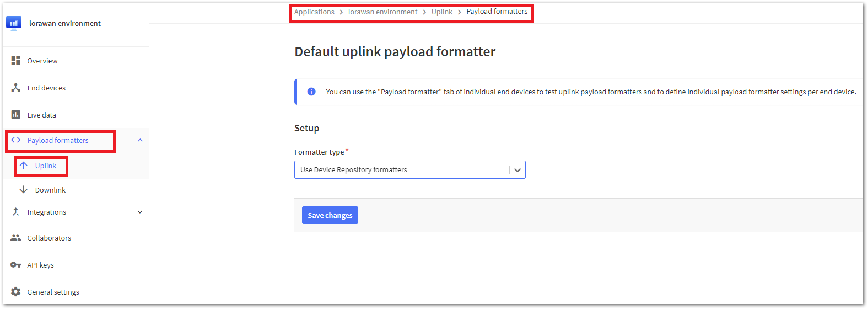Click the Live data chart icon

point(16,115)
